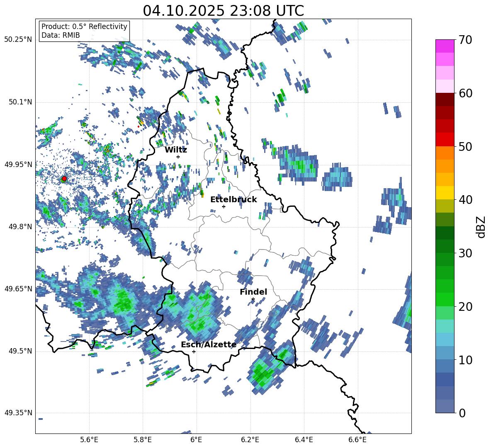Click the colorbar value 40

[465, 200]
